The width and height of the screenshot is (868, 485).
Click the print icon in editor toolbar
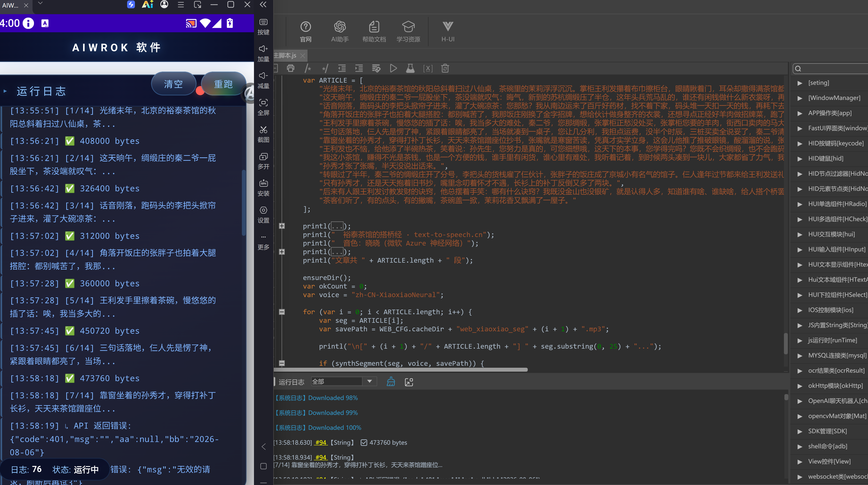[290, 68]
